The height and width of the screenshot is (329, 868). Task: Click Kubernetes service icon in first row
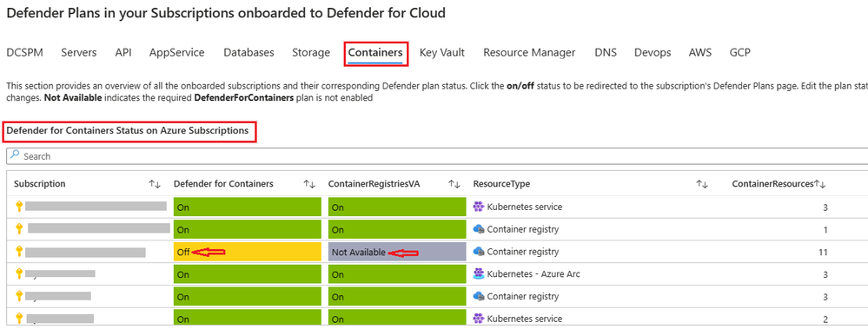pos(479,207)
